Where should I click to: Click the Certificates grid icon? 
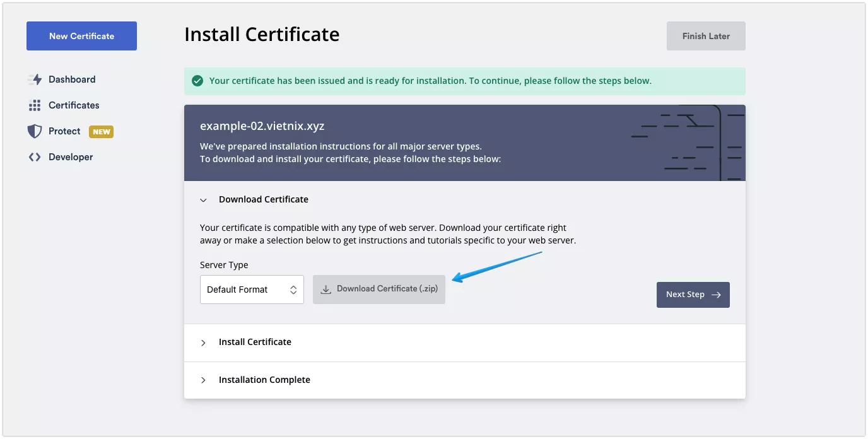point(35,105)
